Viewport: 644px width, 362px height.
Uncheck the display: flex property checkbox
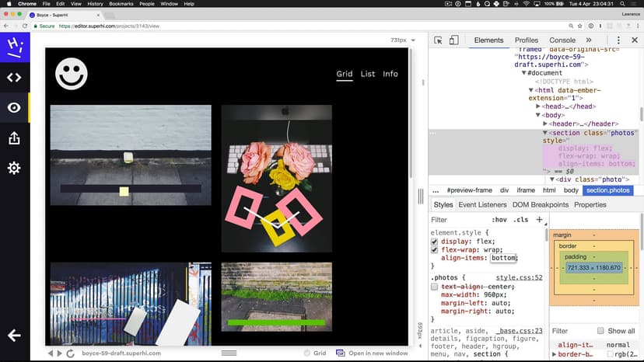click(435, 242)
